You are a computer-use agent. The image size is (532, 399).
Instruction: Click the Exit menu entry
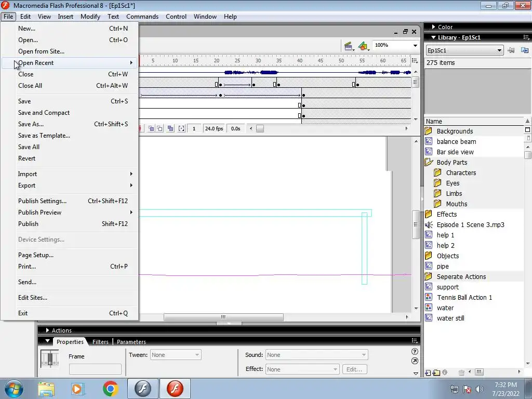tap(70, 313)
